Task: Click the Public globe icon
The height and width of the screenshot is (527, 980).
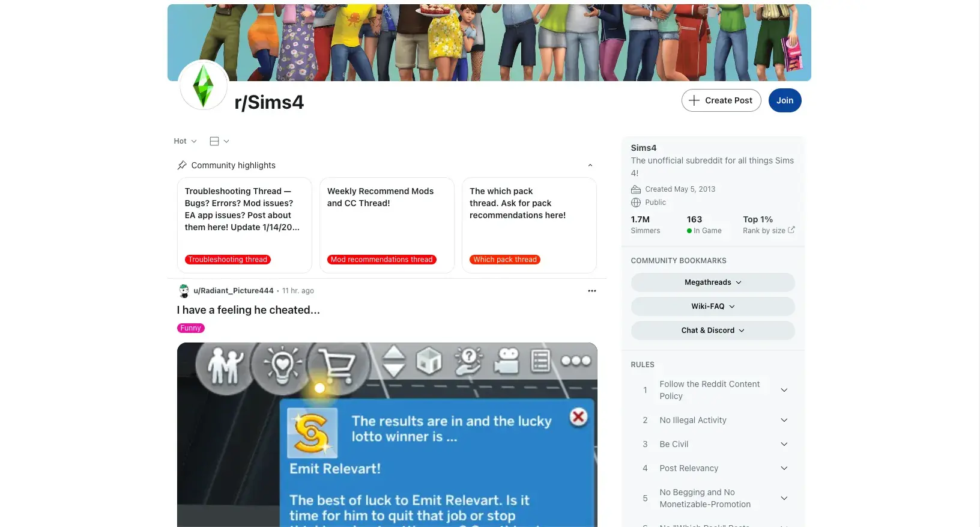Action: point(636,203)
